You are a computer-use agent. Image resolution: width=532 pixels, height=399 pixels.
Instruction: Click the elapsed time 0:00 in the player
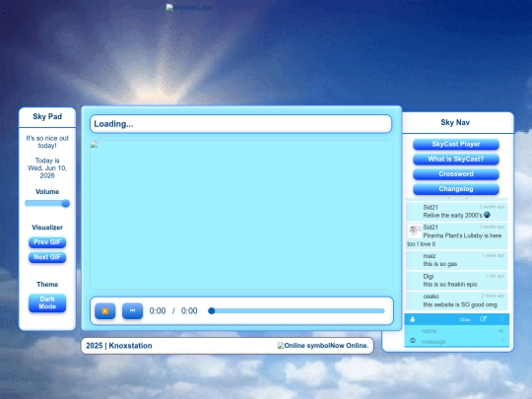pyautogui.click(x=158, y=310)
